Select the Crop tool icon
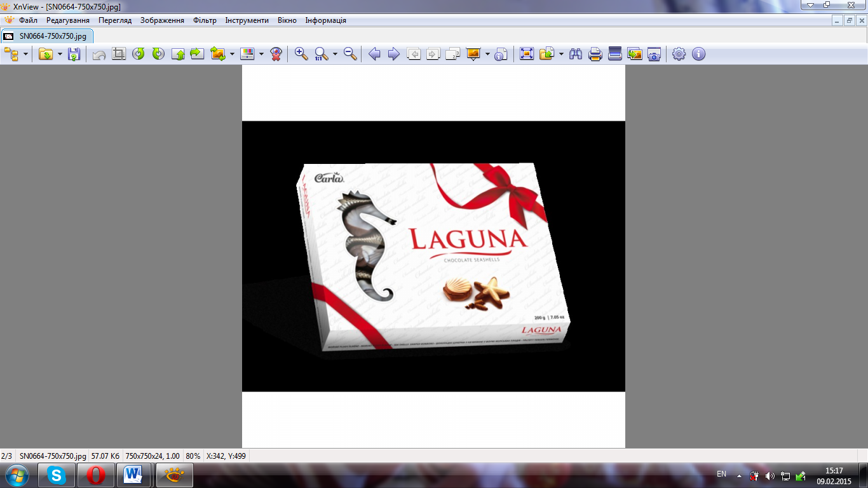 click(x=118, y=54)
